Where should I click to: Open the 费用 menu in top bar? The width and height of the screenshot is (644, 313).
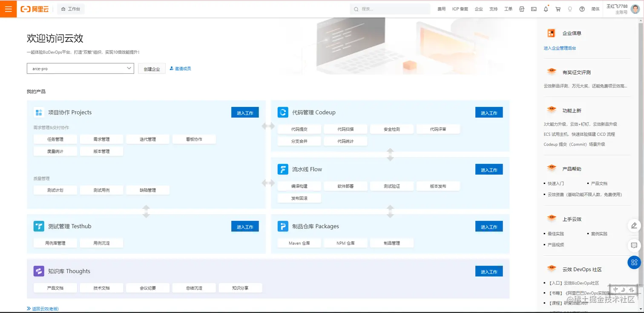[x=441, y=9]
